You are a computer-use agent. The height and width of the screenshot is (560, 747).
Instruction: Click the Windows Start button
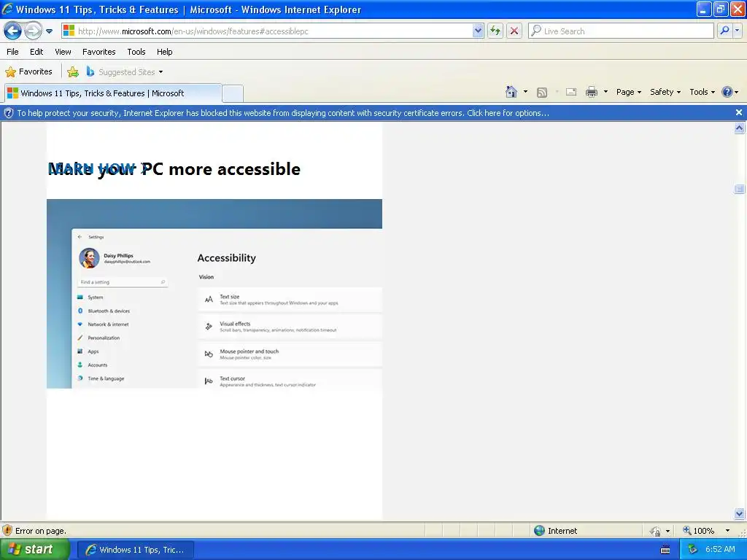(34, 549)
